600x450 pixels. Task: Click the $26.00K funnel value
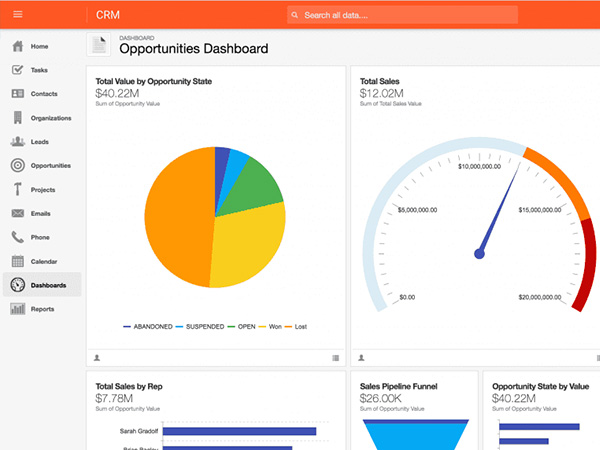click(x=380, y=398)
